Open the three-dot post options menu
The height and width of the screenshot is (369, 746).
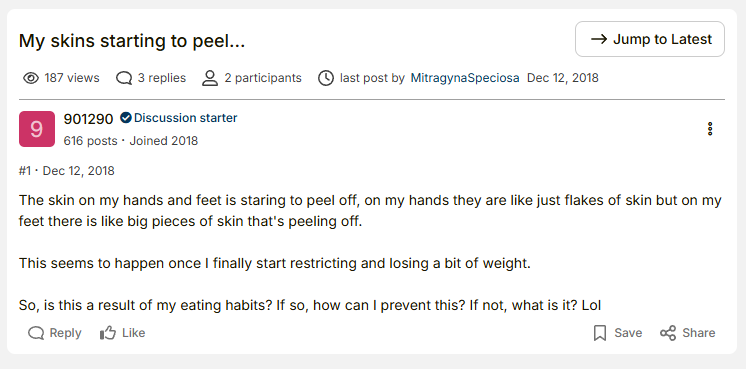coord(710,129)
